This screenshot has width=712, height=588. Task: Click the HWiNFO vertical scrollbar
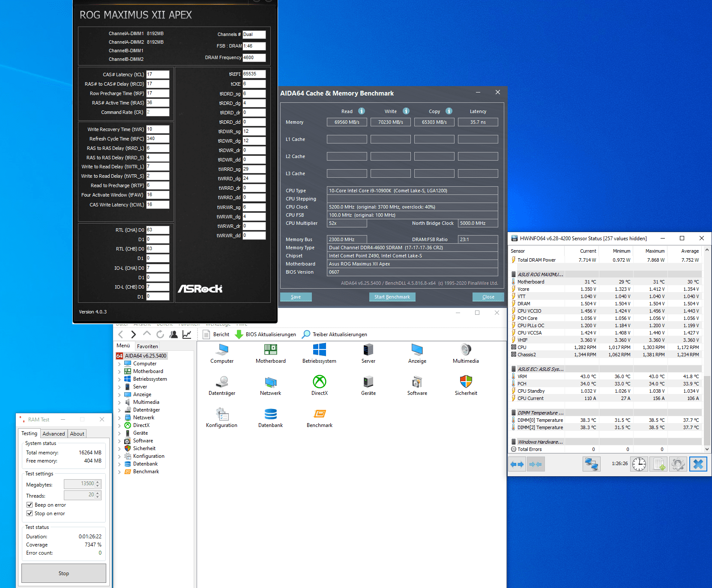tap(707, 349)
